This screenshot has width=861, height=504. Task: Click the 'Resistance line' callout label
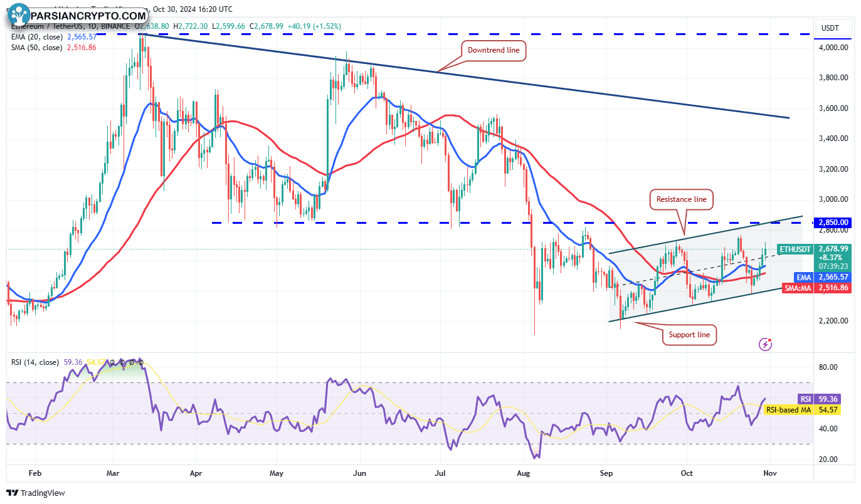pos(681,199)
